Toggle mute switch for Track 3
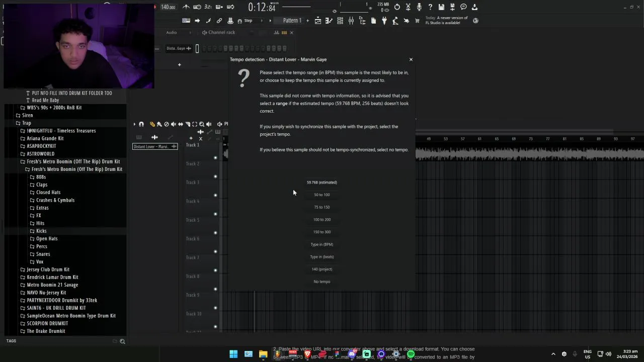Viewport: 644px width, 362px height. pos(215,195)
